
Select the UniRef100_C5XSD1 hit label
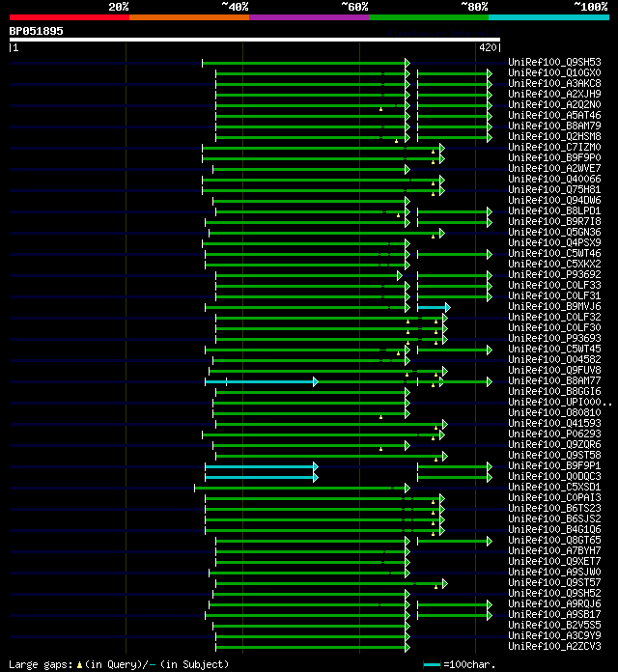554,488
